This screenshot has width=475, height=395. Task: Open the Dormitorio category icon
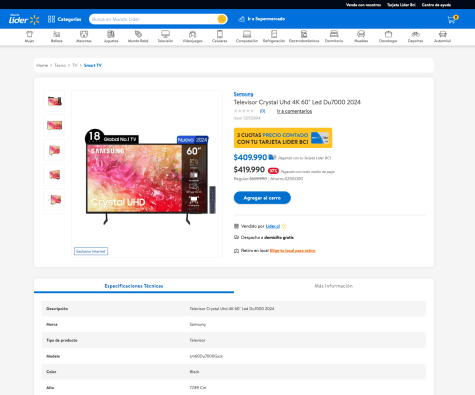point(334,37)
